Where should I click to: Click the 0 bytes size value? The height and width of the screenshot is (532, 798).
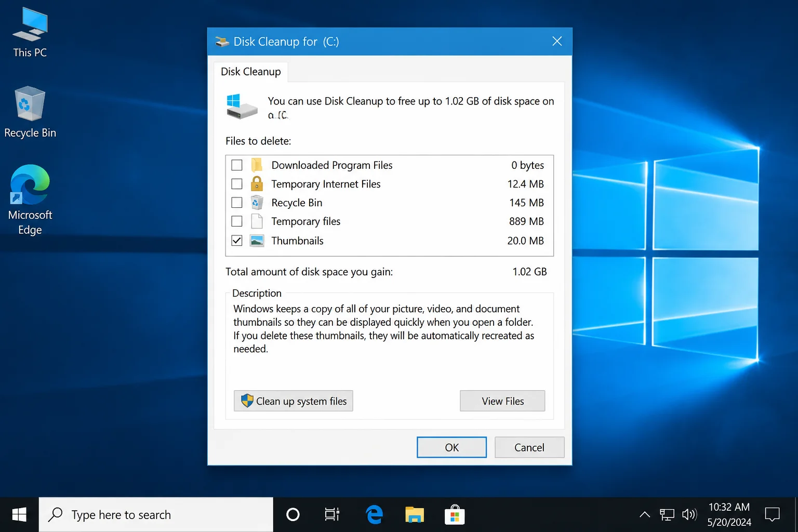click(527, 165)
